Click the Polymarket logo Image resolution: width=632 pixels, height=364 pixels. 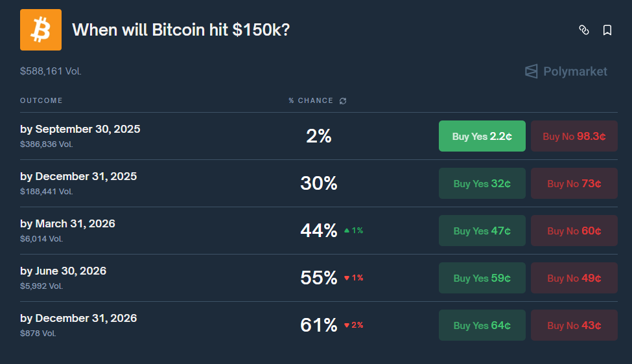point(566,71)
